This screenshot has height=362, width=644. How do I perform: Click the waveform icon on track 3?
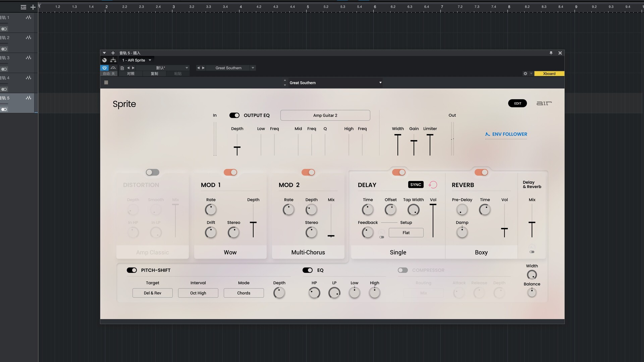[29, 58]
